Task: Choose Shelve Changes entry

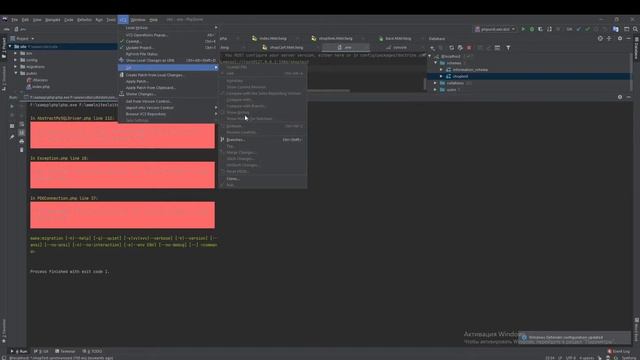Action: pos(168,94)
